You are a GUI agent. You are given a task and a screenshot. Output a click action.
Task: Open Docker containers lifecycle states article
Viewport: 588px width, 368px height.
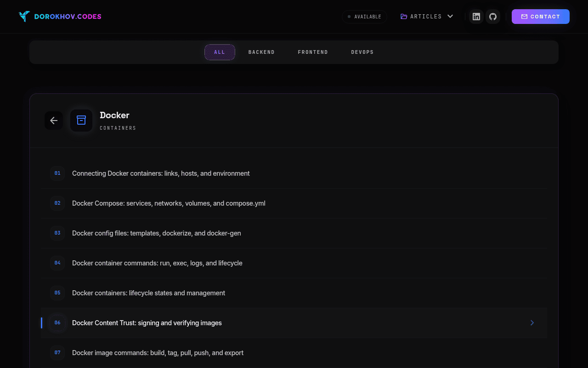[294, 293]
